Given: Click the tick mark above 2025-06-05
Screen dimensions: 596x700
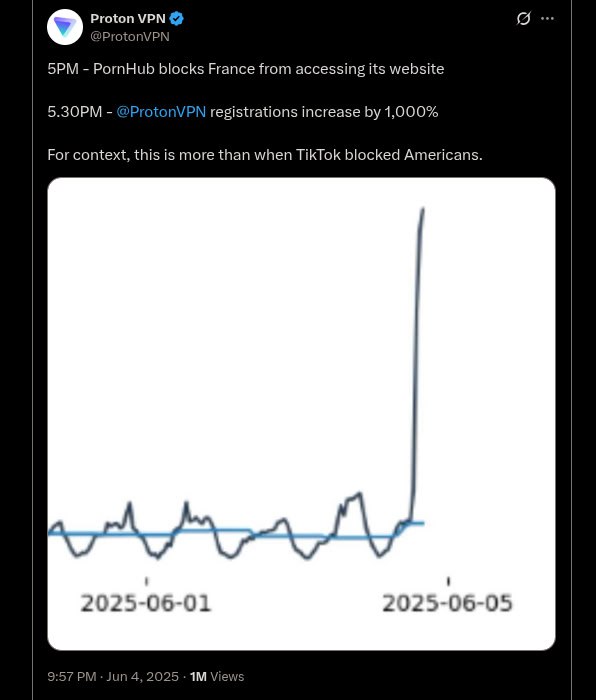Looking at the screenshot, I should (448, 581).
